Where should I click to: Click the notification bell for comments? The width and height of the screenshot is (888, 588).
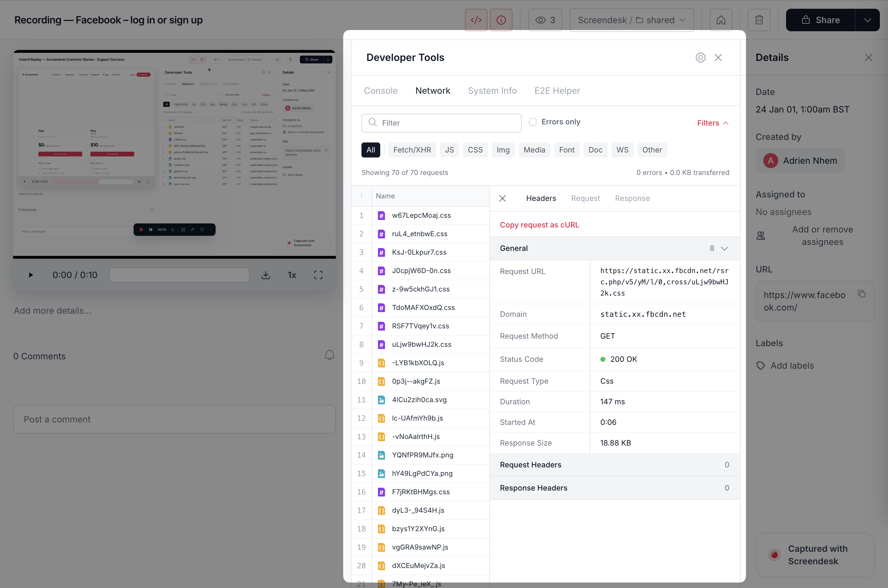coord(329,355)
